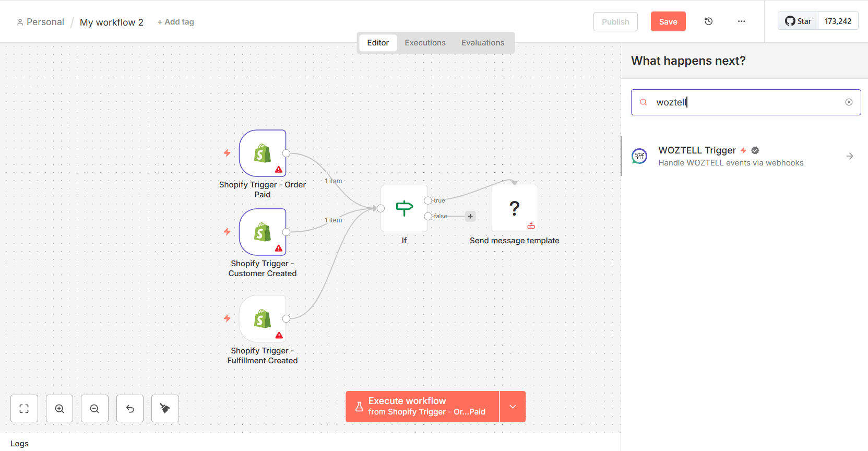Zoom in on the workflow canvas
Viewport: 868px width, 451px height.
point(60,409)
